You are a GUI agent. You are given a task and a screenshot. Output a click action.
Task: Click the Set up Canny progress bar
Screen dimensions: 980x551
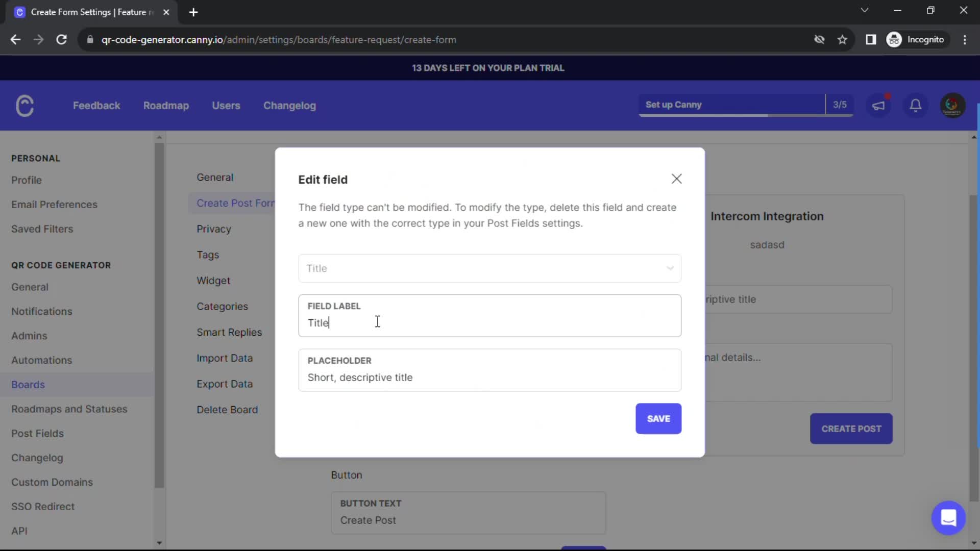[x=730, y=105]
